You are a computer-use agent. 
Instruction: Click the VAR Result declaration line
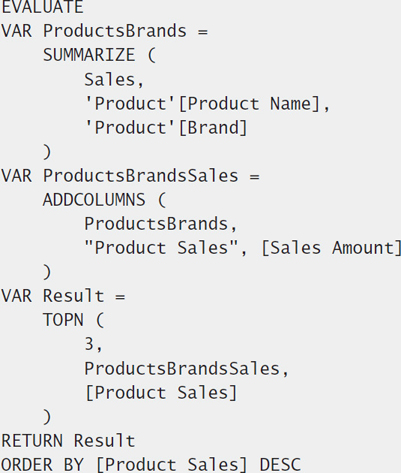pyautogui.click(x=63, y=296)
